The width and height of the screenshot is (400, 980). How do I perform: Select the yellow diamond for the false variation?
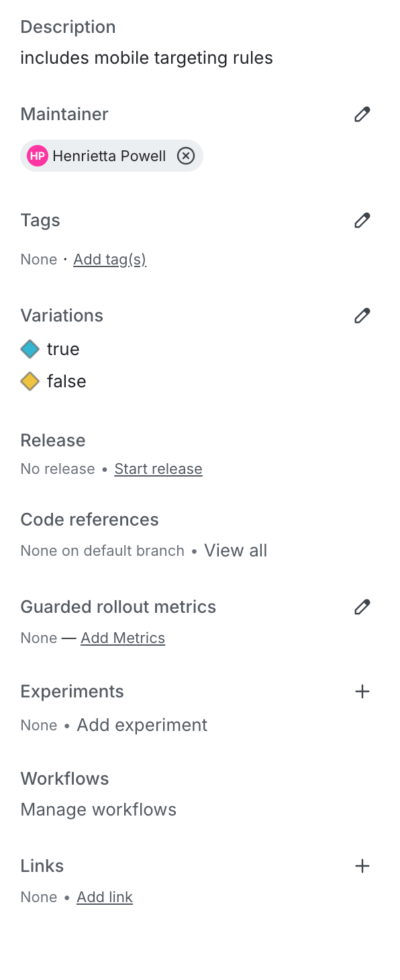32,381
